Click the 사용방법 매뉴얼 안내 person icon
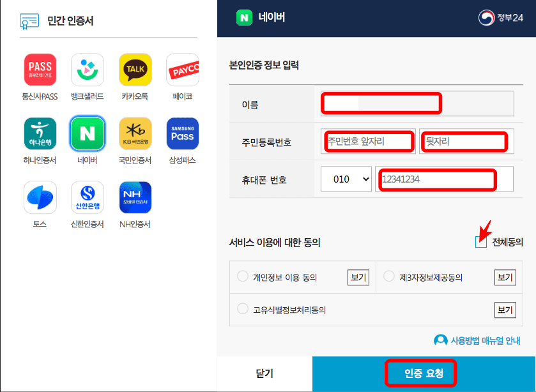Image resolution: width=536 pixels, height=392 pixels. pyautogui.click(x=440, y=341)
